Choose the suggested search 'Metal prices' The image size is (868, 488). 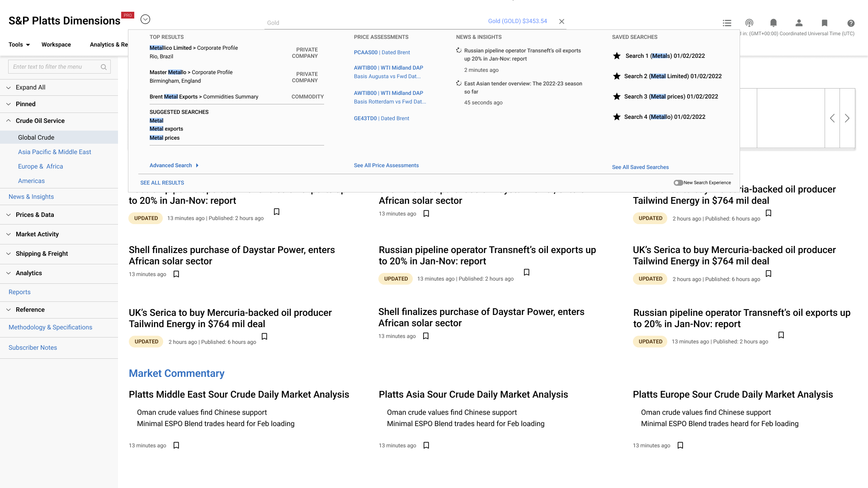click(x=165, y=138)
